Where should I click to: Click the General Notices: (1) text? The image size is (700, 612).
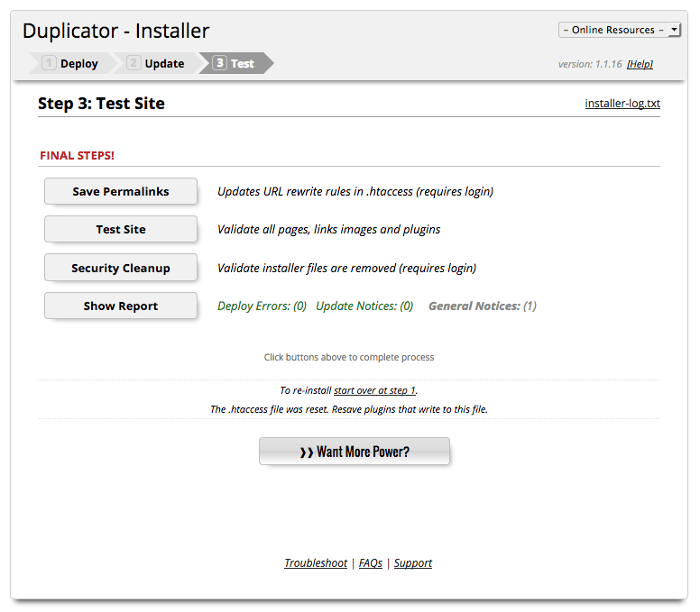[482, 306]
